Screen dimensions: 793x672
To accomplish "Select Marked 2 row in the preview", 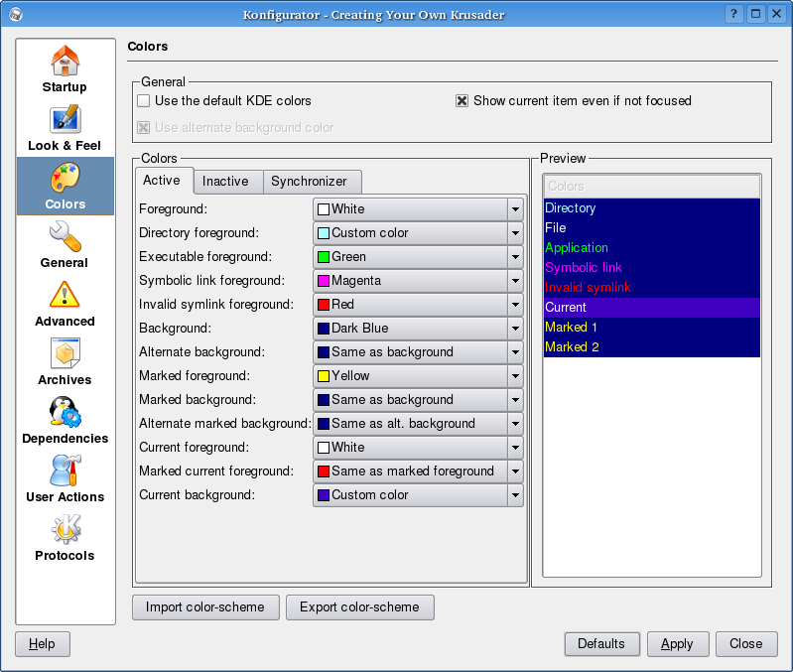I will coord(652,346).
